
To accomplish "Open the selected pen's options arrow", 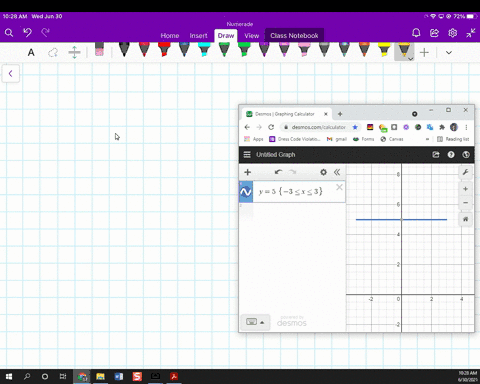I will 411,59.
